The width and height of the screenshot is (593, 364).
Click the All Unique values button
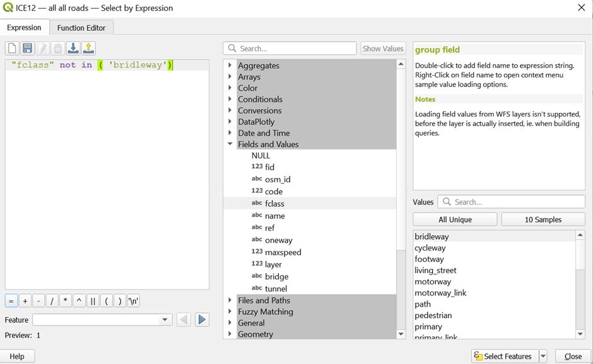pyautogui.click(x=455, y=220)
